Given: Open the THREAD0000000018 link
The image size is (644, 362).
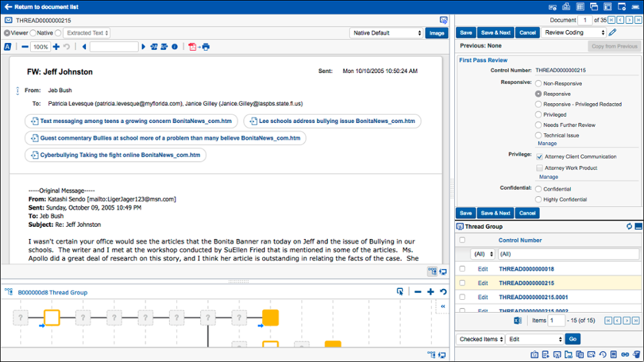Looking at the screenshot, I should (526, 269).
